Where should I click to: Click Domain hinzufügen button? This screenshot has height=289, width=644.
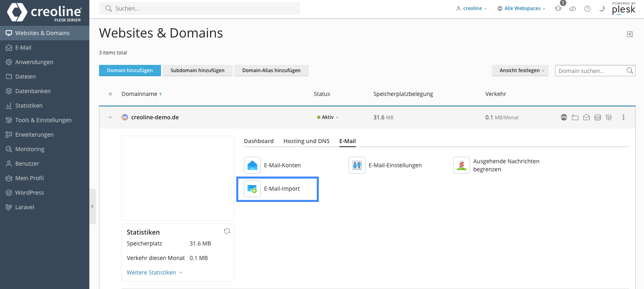pos(130,71)
